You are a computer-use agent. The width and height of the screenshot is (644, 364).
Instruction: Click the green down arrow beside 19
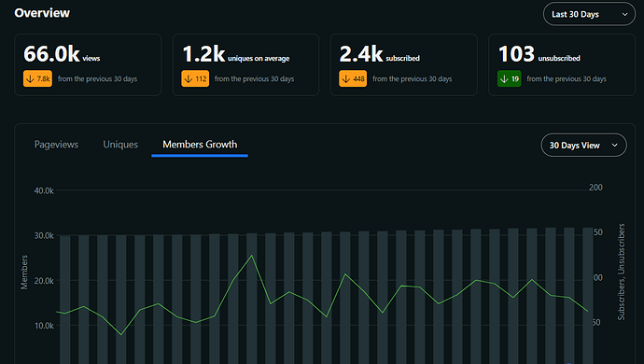pos(504,79)
